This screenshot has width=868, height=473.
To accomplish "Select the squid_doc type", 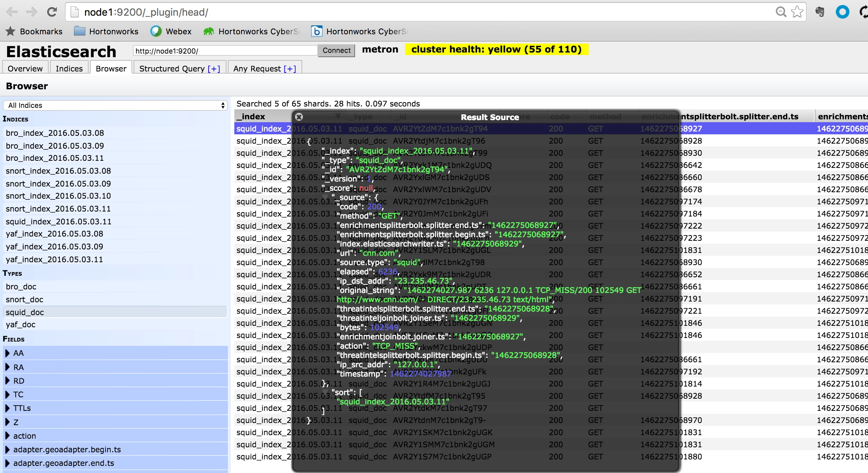I will click(115, 312).
